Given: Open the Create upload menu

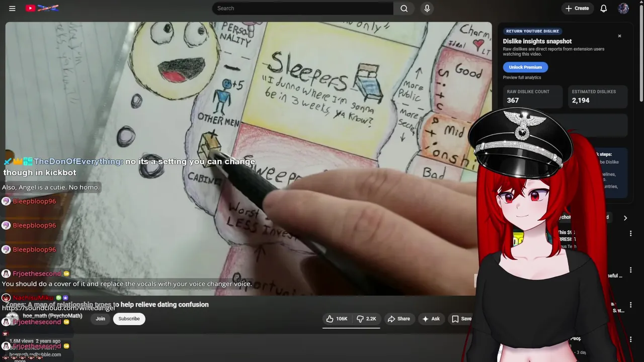Looking at the screenshot, I should click(577, 8).
